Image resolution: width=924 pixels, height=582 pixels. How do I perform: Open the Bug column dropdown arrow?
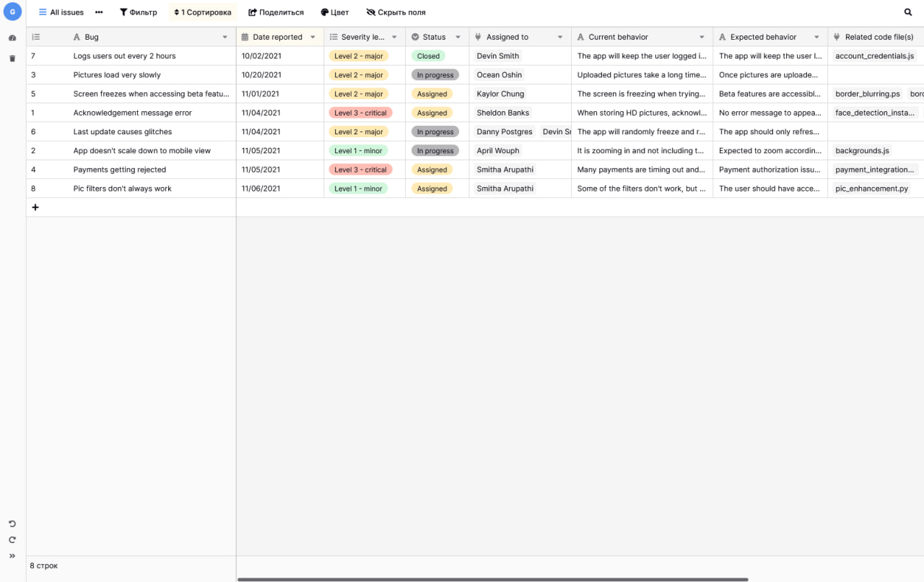point(225,37)
